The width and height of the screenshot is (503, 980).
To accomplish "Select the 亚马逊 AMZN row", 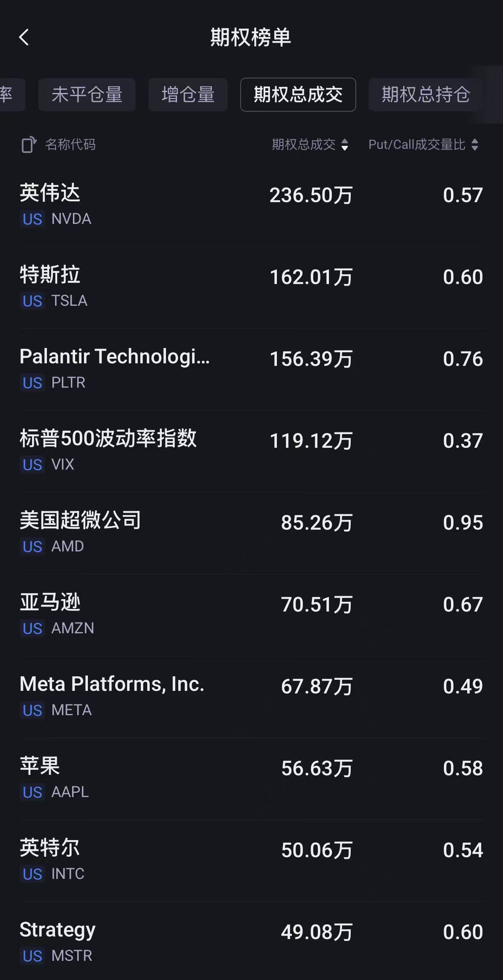I will 252,614.
